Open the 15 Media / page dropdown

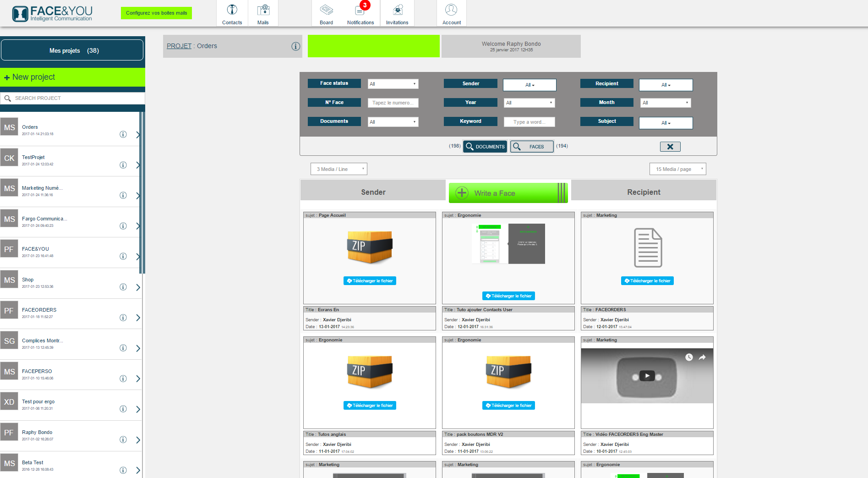coord(677,169)
